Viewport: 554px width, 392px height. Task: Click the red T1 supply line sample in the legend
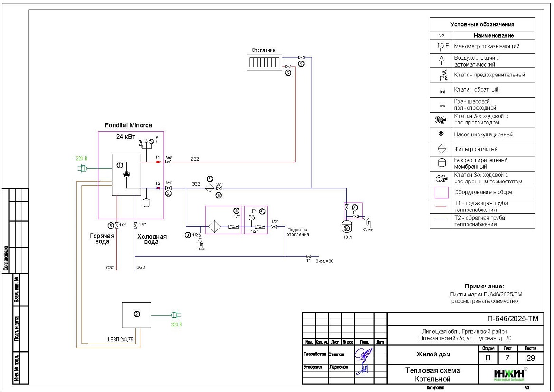click(441, 207)
